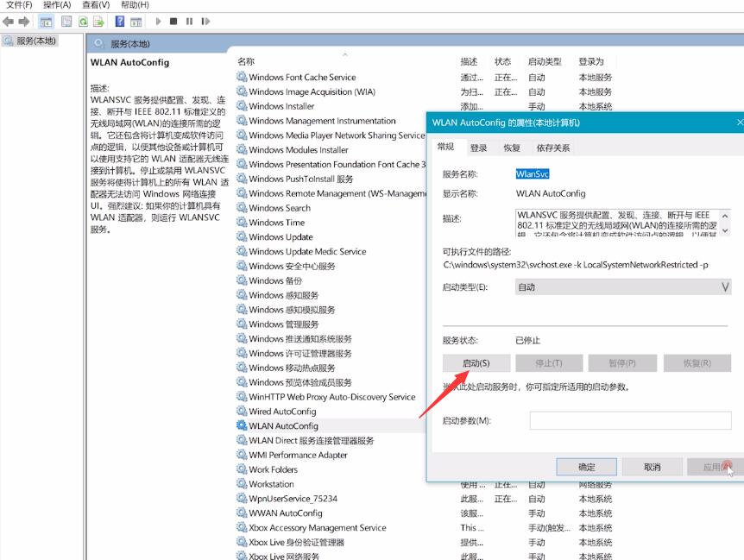
Task: Select WpnUserService_75234 row
Action: 293,499
